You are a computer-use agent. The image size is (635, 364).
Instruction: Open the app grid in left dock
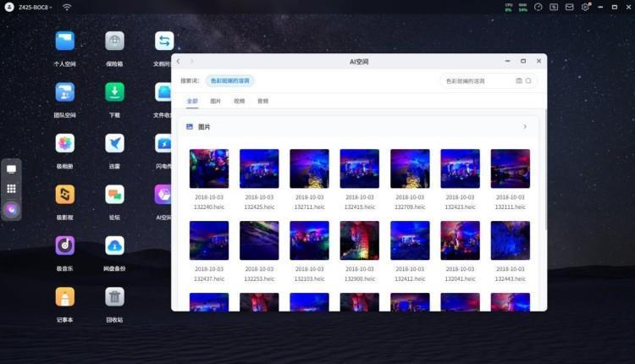click(x=12, y=189)
